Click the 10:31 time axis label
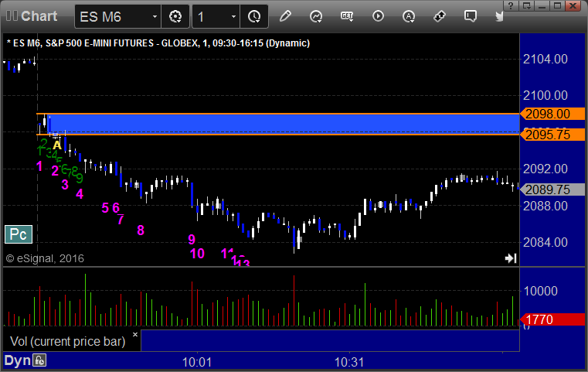 pos(349,362)
